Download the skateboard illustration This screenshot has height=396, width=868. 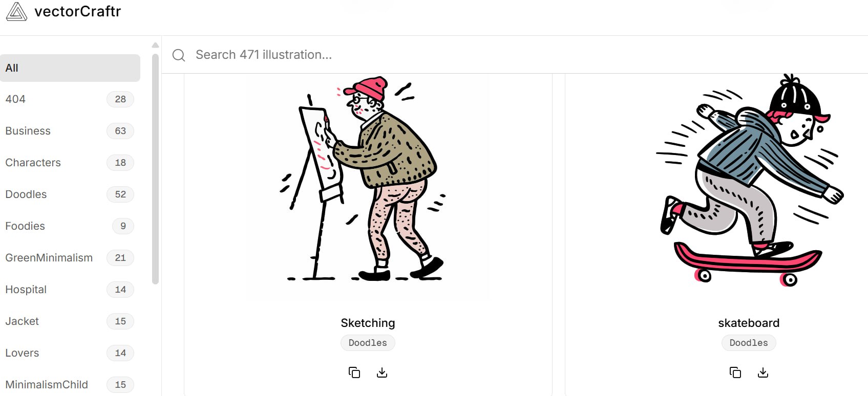(763, 372)
